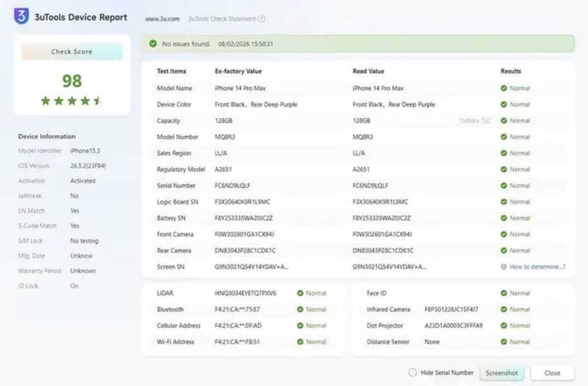The height and width of the screenshot is (386, 588).
Task: Select the Bluetooth address ending 75:E7
Action: point(237,309)
